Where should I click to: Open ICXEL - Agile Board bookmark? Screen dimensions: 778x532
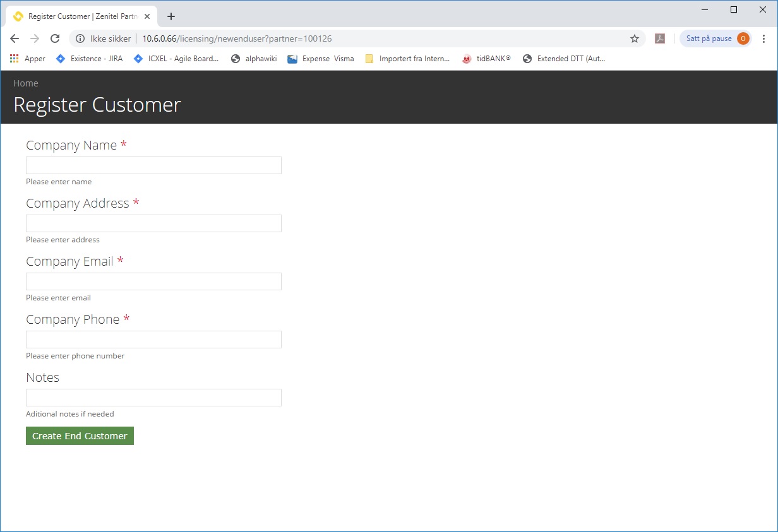176,59
